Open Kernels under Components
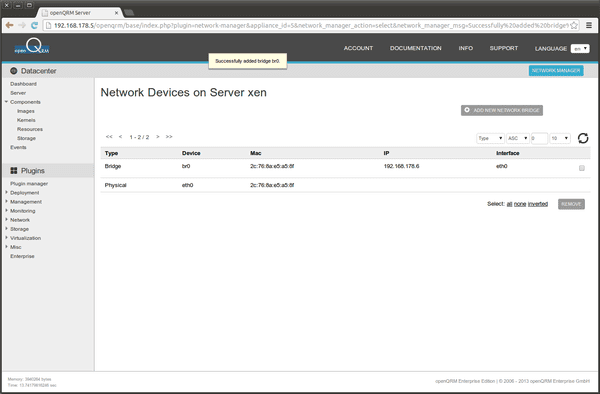 [26, 120]
